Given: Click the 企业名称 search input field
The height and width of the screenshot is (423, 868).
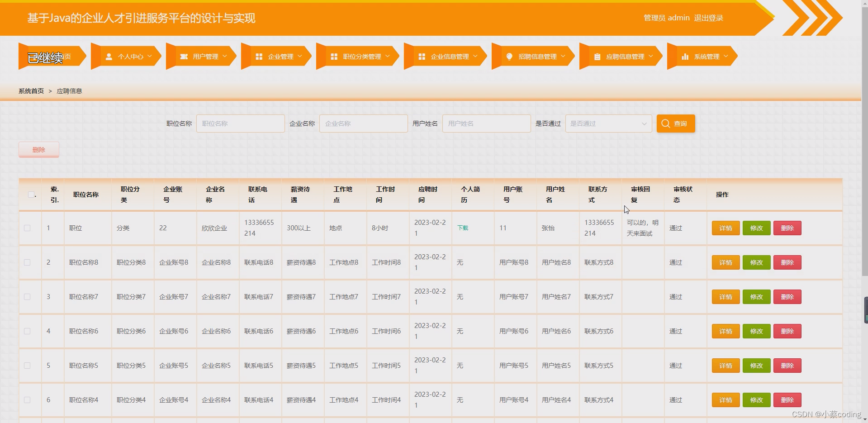Looking at the screenshot, I should pyautogui.click(x=364, y=124).
